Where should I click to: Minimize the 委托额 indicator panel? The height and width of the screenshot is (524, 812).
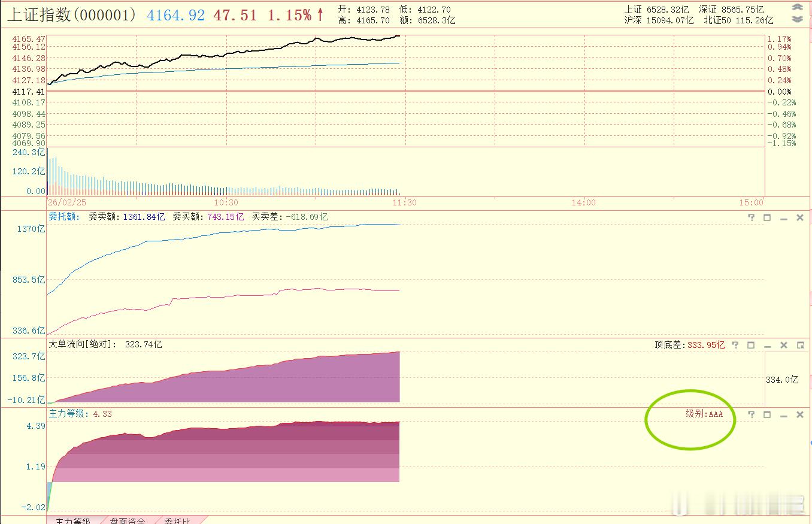pos(783,218)
